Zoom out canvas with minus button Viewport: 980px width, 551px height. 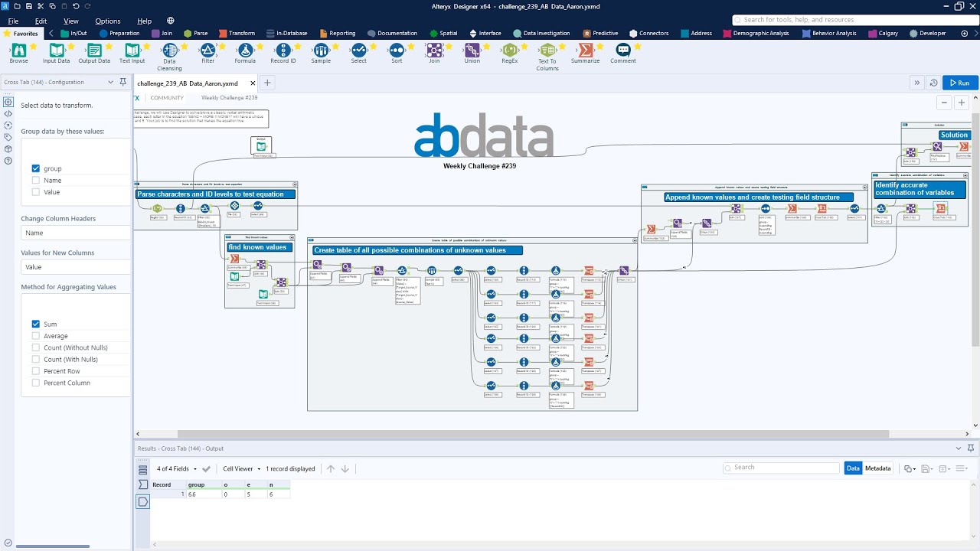pyautogui.click(x=944, y=103)
